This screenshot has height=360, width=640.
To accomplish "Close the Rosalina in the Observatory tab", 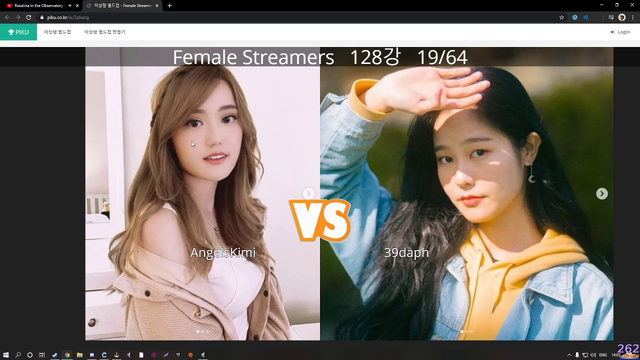I will click(77, 6).
